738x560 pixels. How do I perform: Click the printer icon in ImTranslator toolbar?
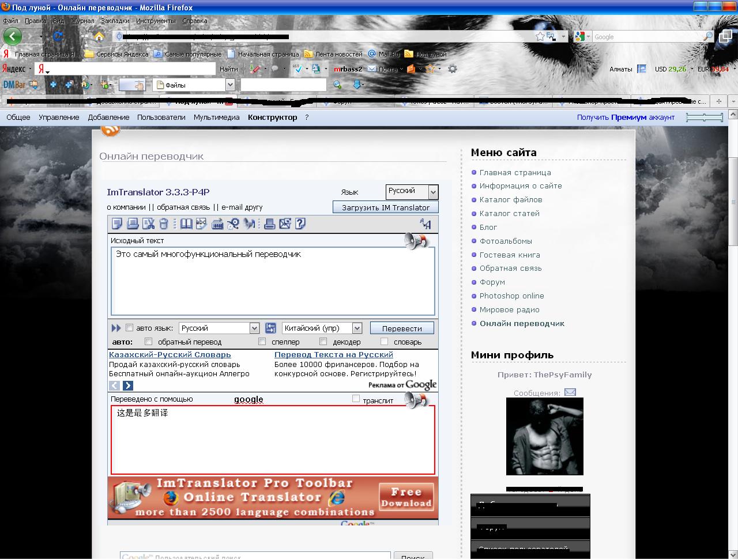(x=269, y=224)
